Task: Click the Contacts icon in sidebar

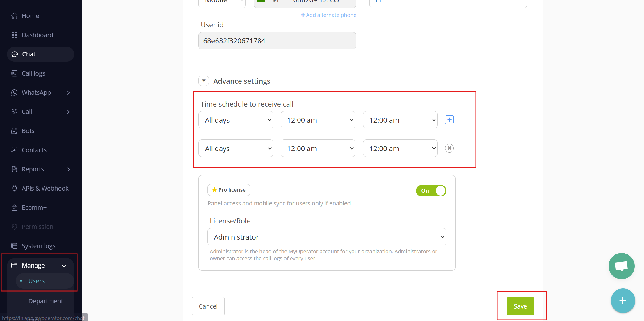Action: [14, 150]
